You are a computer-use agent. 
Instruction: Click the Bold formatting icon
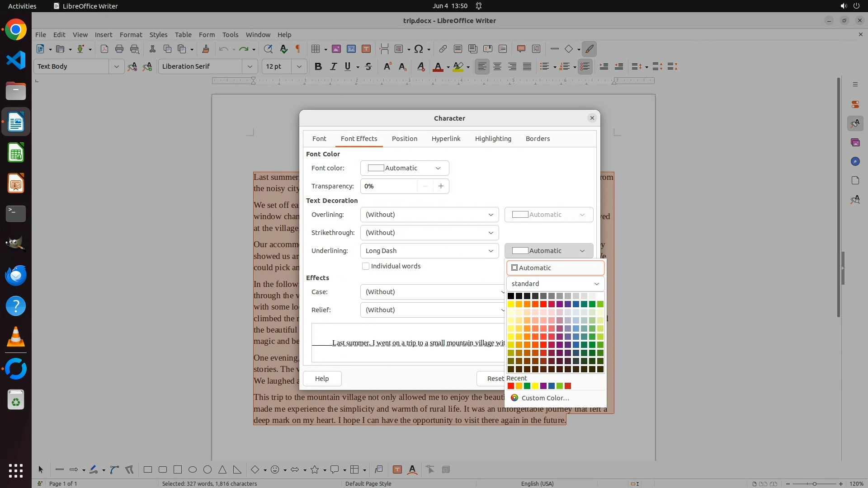pyautogui.click(x=318, y=66)
